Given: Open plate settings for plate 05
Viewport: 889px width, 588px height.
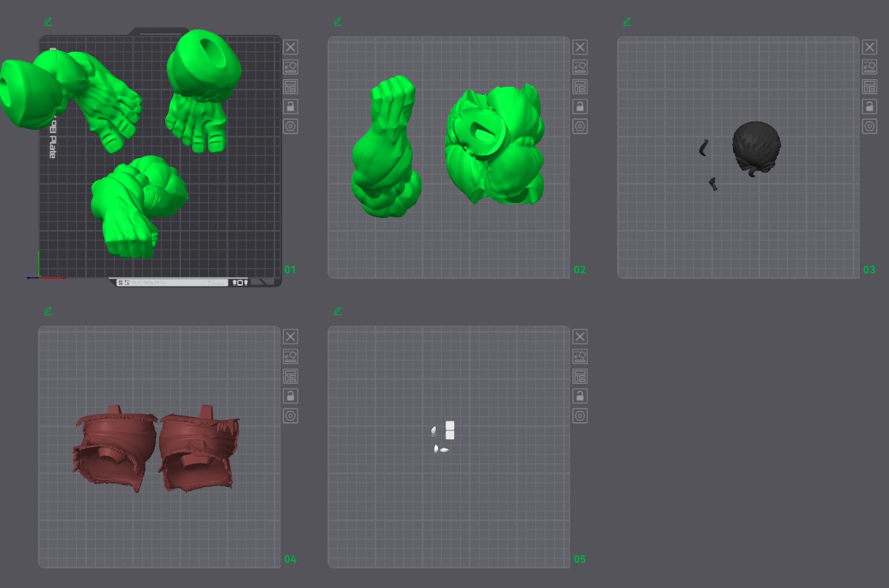Looking at the screenshot, I should click(580, 416).
